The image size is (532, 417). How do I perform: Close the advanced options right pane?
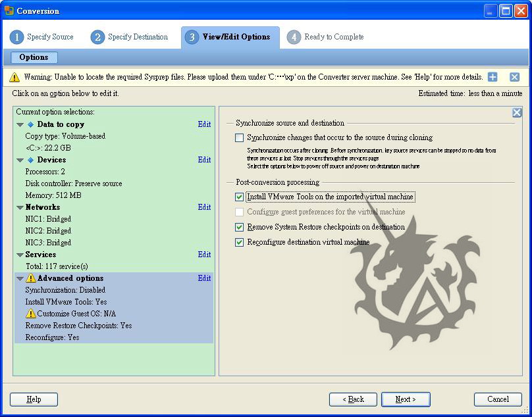point(517,112)
